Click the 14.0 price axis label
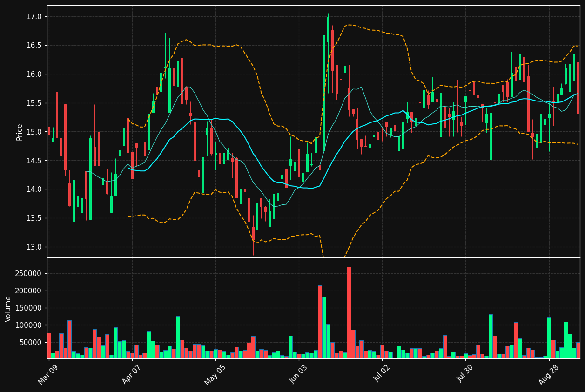The image size is (585, 392). [35, 189]
